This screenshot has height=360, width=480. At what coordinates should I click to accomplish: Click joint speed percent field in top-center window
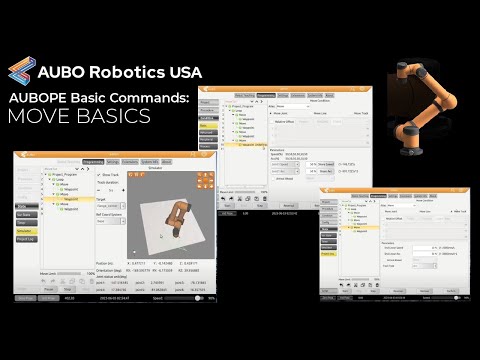click(x=311, y=164)
